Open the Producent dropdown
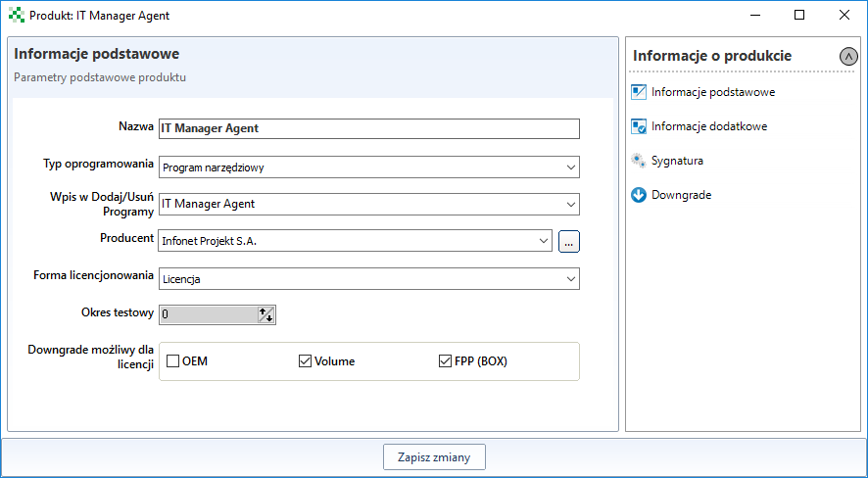The height and width of the screenshot is (478, 868). 543,241
